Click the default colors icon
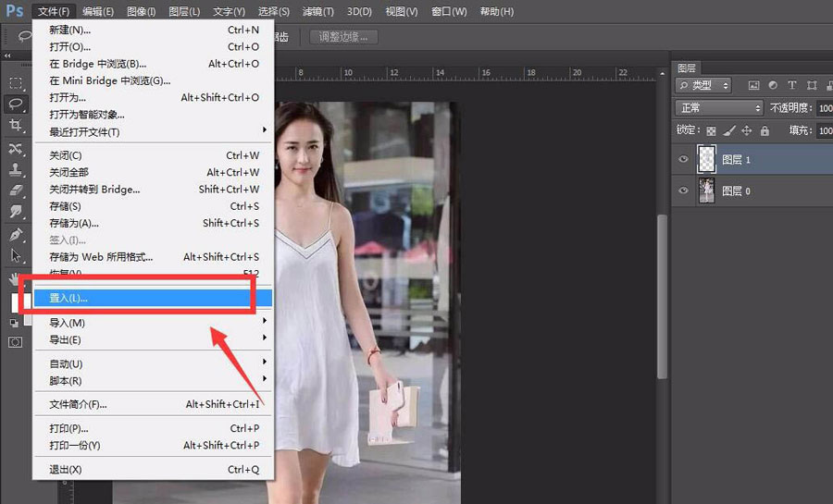The width and height of the screenshot is (833, 504). pyautogui.click(x=14, y=323)
